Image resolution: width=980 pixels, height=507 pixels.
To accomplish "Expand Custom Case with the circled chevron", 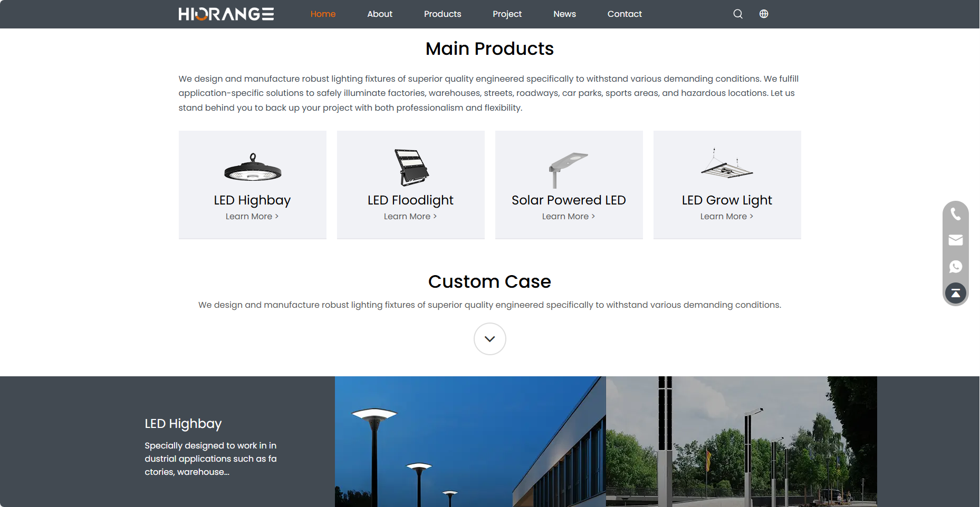I will point(489,339).
